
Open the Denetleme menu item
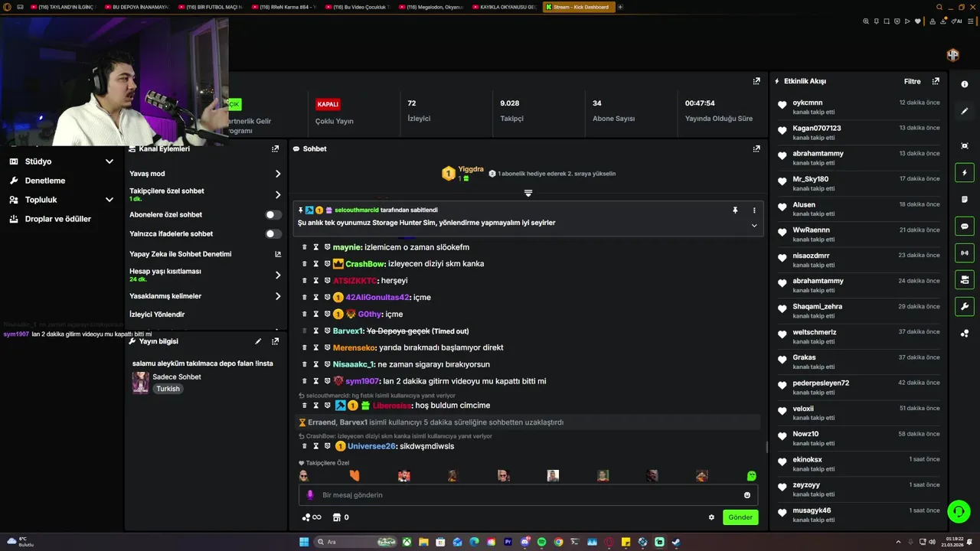coord(45,181)
